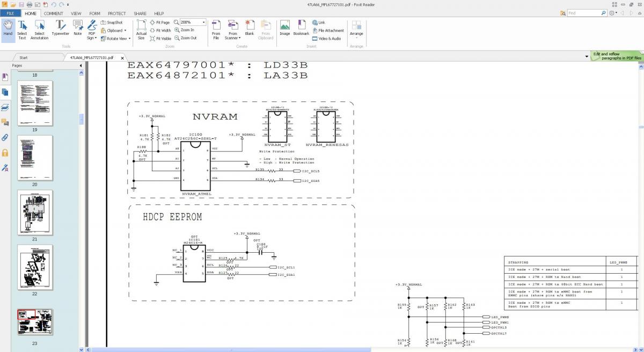Create a PDF from Blank
644x352 pixels.
[250, 28]
